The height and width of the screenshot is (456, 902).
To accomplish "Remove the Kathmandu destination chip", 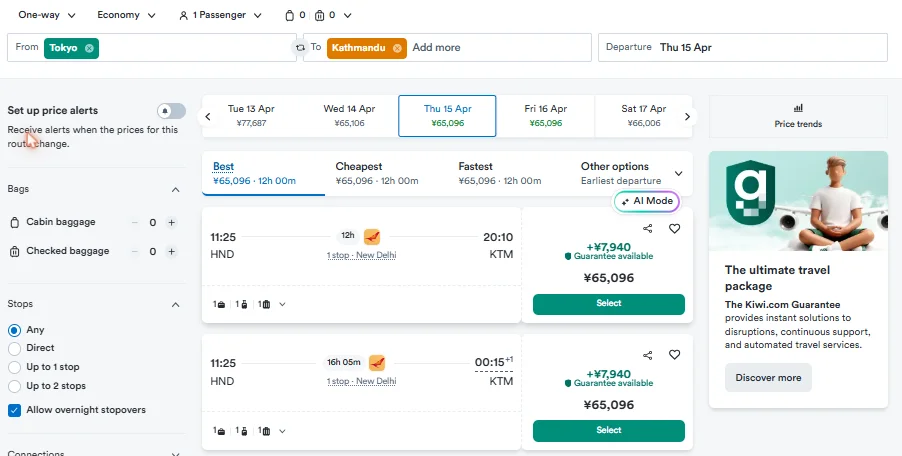I will pos(397,48).
